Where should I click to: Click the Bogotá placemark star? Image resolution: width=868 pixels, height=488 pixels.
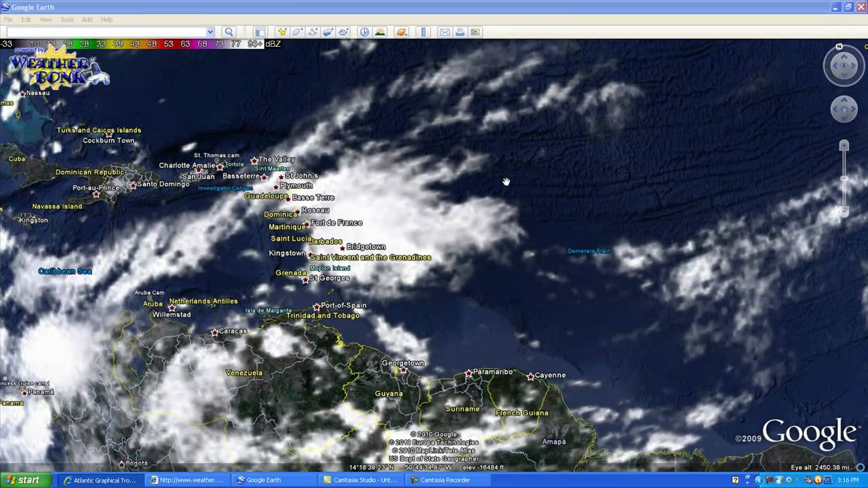pyautogui.click(x=121, y=464)
